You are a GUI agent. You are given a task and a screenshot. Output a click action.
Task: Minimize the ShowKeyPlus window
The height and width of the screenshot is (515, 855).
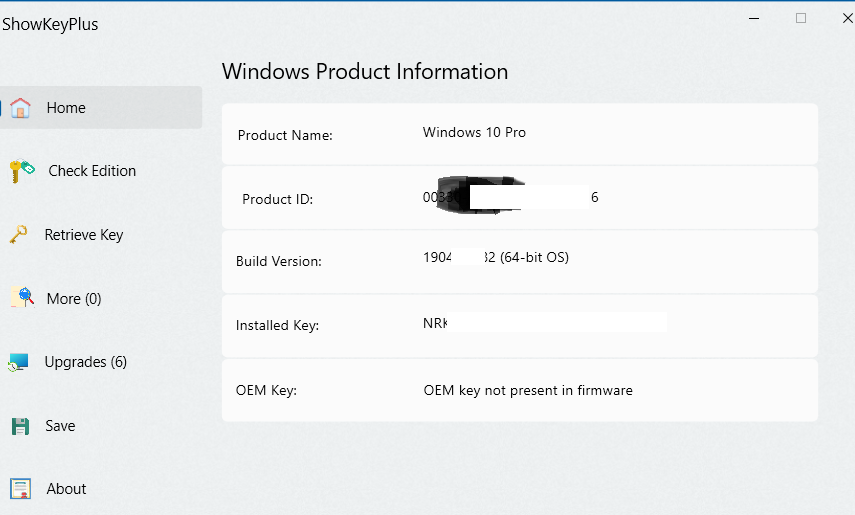pyautogui.click(x=754, y=18)
